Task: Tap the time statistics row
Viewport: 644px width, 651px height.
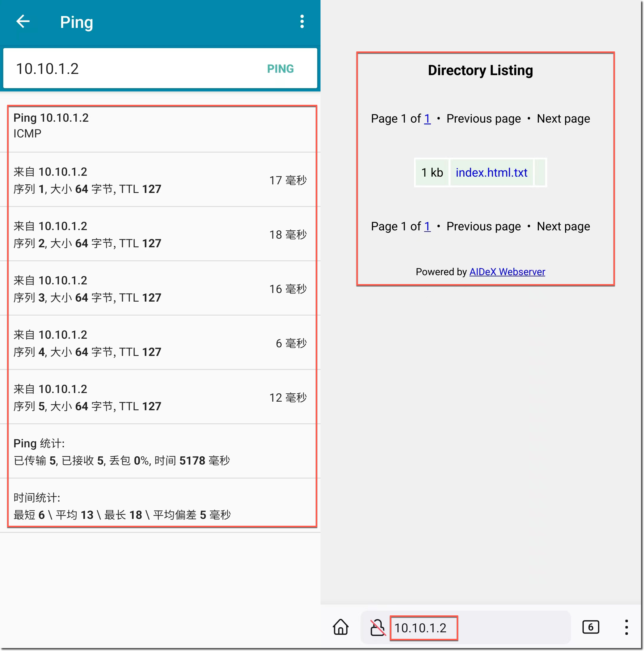Action: click(160, 506)
